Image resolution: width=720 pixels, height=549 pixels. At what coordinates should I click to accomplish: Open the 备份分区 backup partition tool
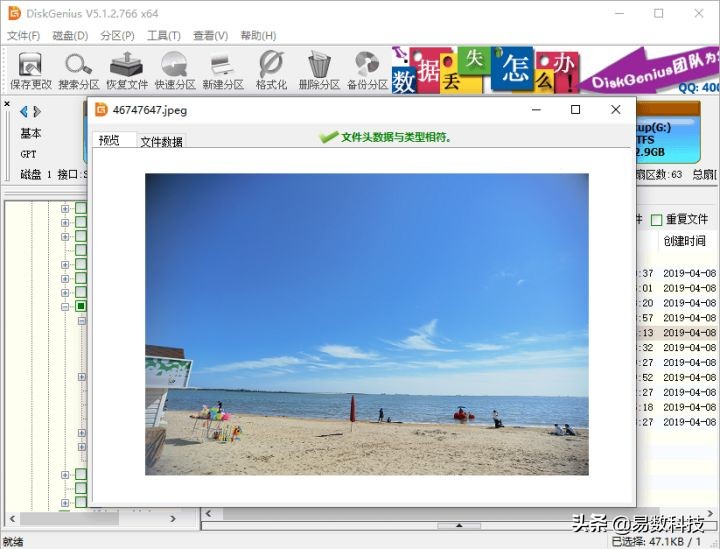click(367, 71)
